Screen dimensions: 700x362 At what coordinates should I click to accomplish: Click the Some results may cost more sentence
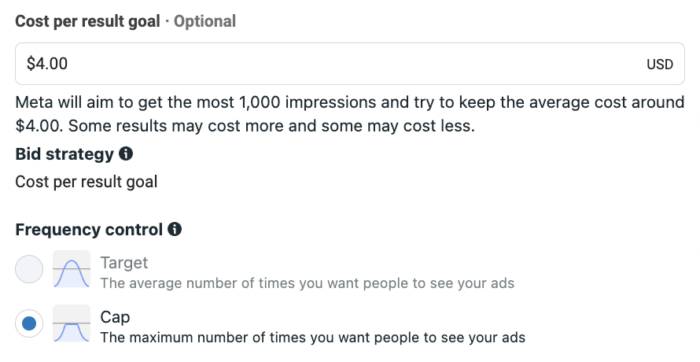tap(271, 126)
